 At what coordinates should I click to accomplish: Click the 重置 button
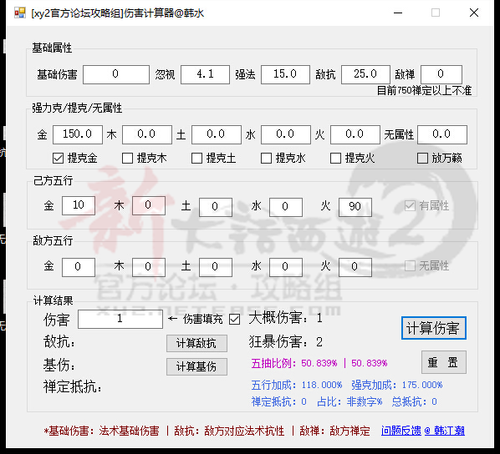click(444, 362)
